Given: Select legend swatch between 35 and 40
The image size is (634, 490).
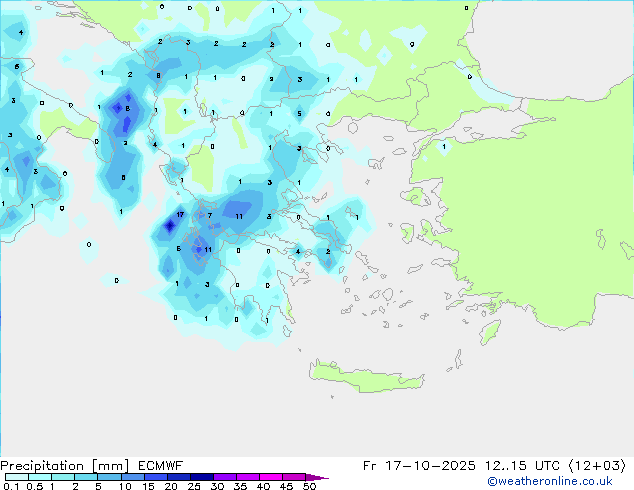Looking at the screenshot, I should coord(248,477).
